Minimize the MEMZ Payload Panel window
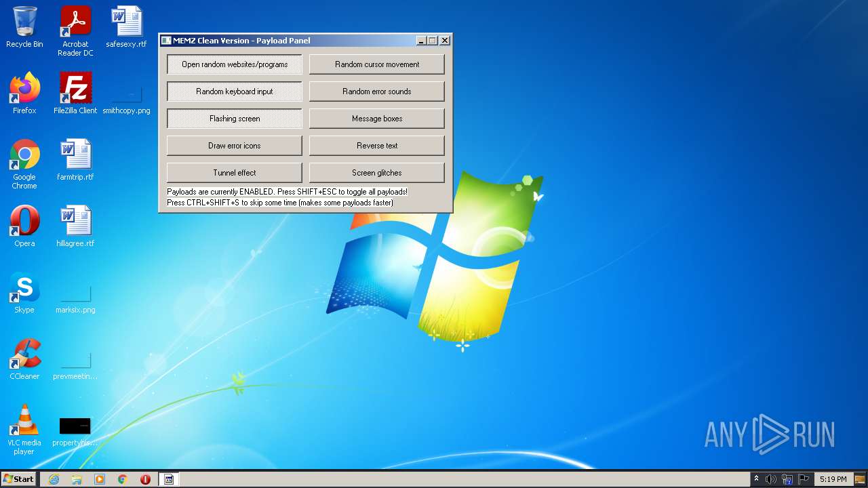This screenshot has height=488, width=868. click(x=421, y=41)
